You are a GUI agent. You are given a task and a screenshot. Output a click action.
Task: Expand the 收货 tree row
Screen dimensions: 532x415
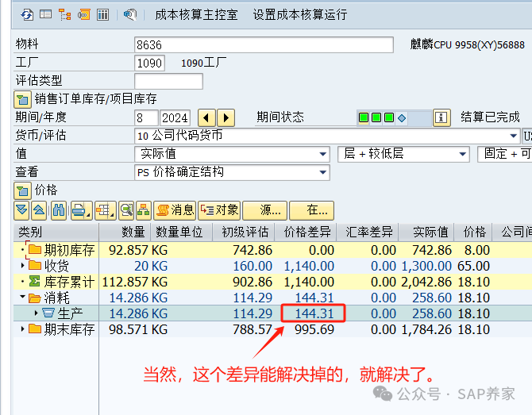tap(23, 265)
